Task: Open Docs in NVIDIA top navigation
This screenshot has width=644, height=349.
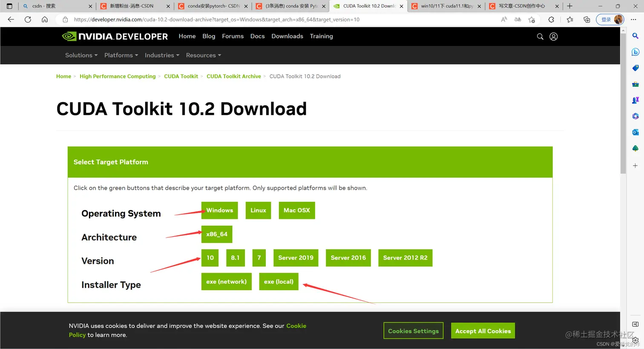Action: (x=257, y=37)
